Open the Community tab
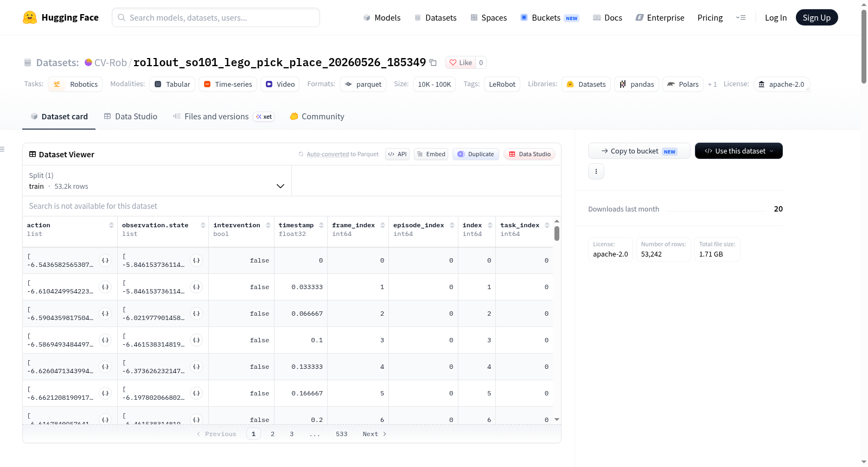868x467 pixels. pos(317,117)
